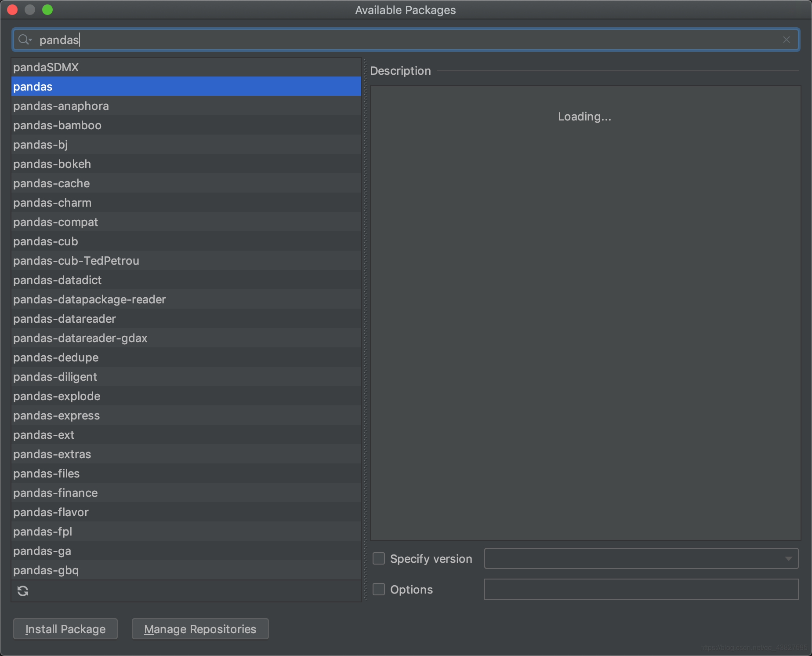
Task: Select pandas-datapackage-reader package
Action: click(186, 299)
